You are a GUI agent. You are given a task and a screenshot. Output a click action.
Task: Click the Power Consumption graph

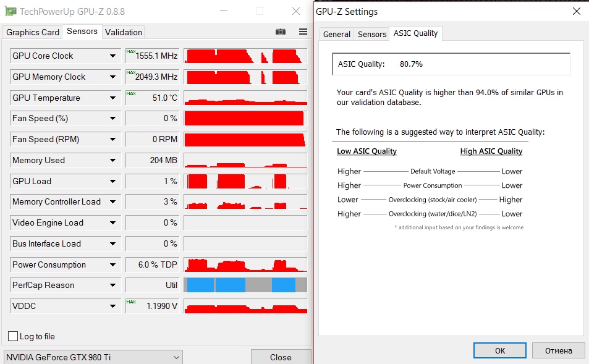click(245, 265)
